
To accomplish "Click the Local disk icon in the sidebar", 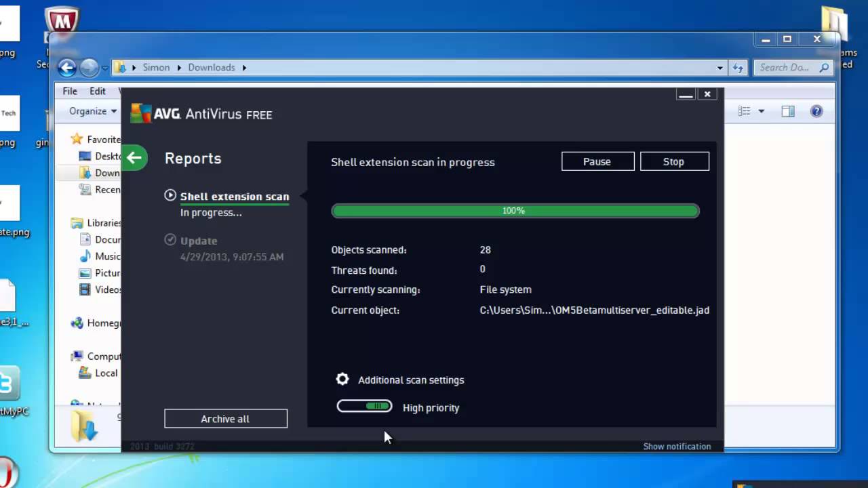I will point(85,373).
